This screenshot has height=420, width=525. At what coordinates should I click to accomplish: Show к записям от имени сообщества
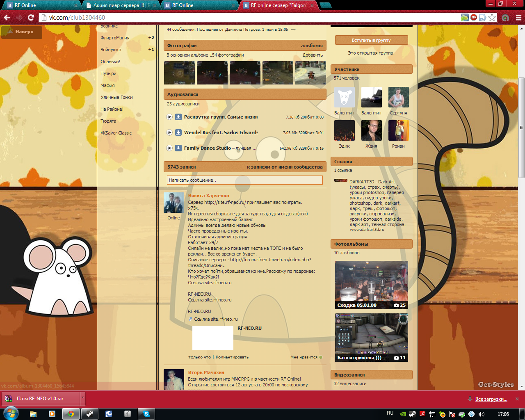pyautogui.click(x=285, y=167)
